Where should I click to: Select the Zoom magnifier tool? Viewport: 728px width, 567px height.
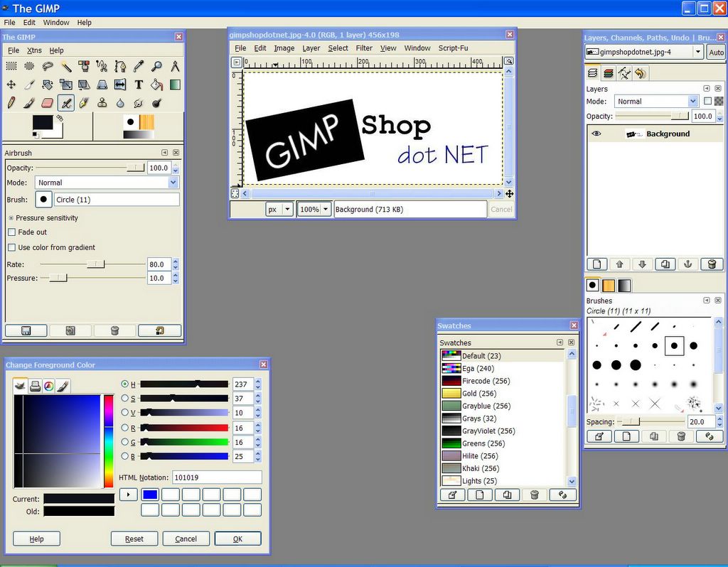click(x=156, y=66)
